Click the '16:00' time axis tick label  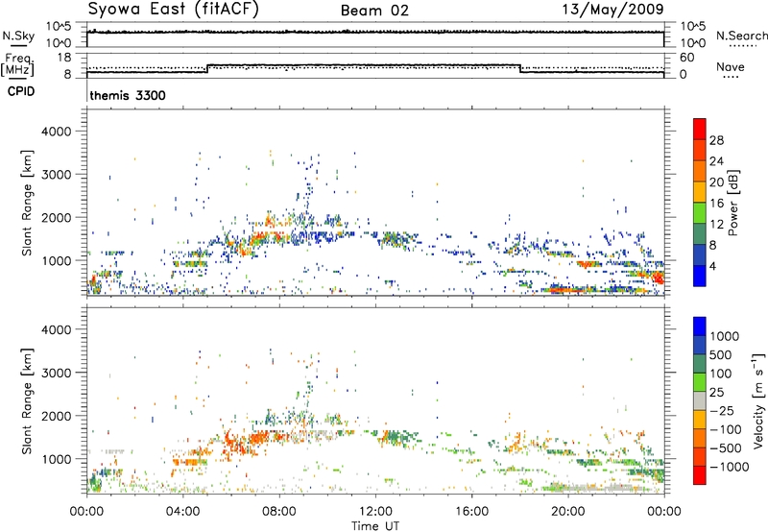tap(471, 512)
